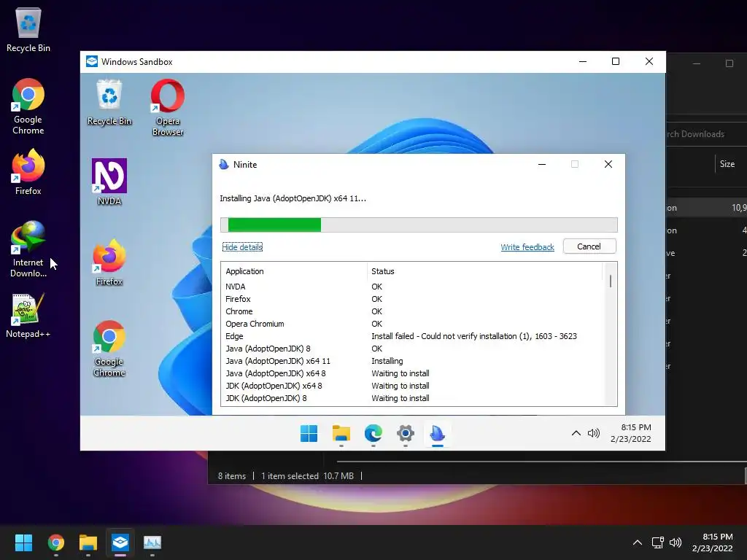Screen dimensions: 747x560
Task: Click the Installing status text
Action: [387, 361]
